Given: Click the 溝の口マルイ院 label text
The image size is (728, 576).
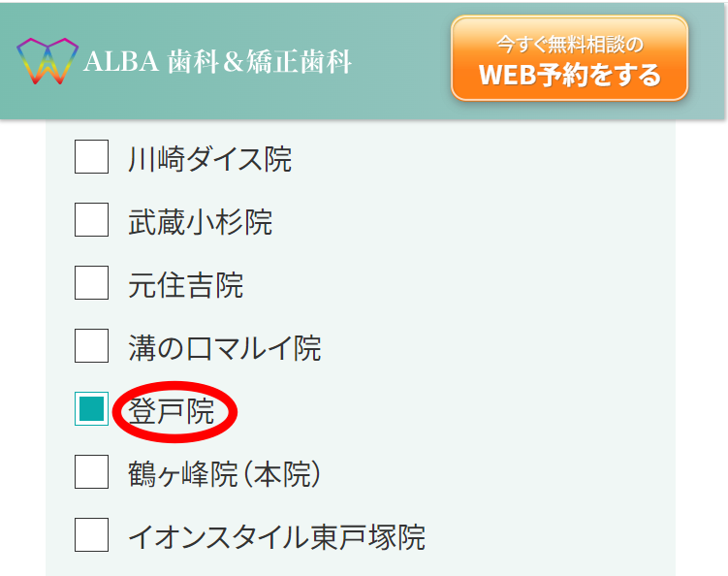Looking at the screenshot, I should [x=225, y=348].
